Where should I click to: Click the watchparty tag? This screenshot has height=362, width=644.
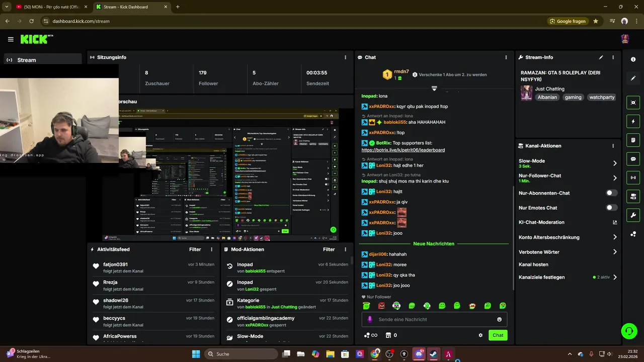[x=602, y=97]
